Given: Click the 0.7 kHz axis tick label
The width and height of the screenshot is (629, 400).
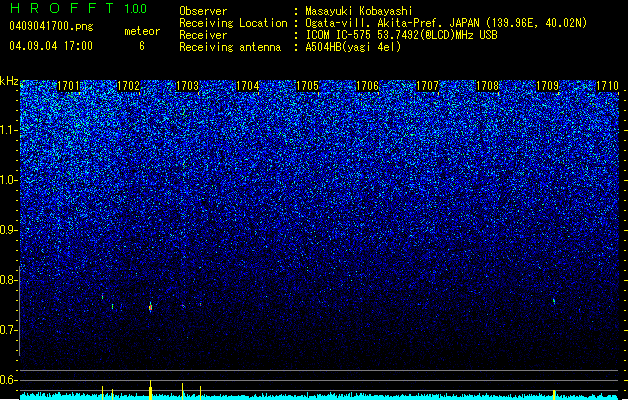Looking at the screenshot, I should [8, 330].
